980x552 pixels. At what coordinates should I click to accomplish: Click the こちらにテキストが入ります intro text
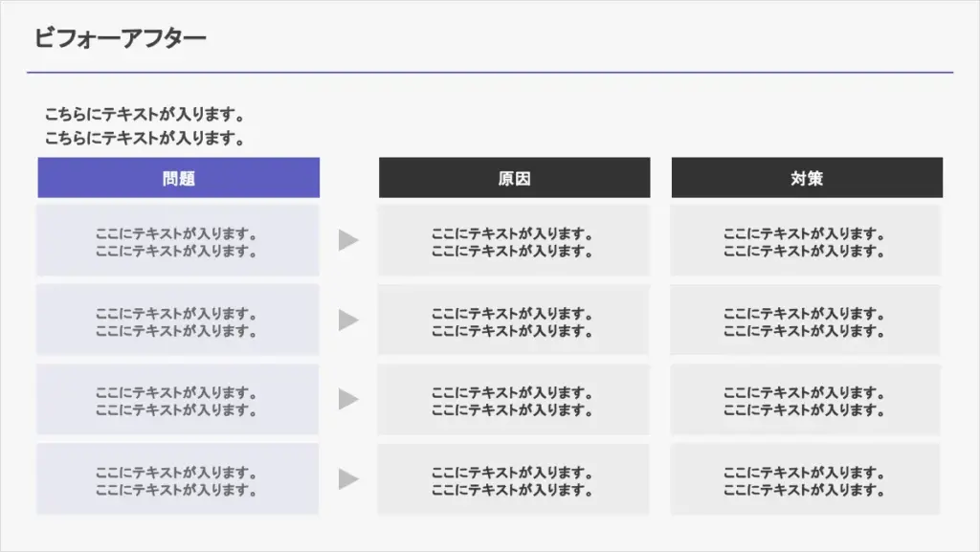pos(145,126)
